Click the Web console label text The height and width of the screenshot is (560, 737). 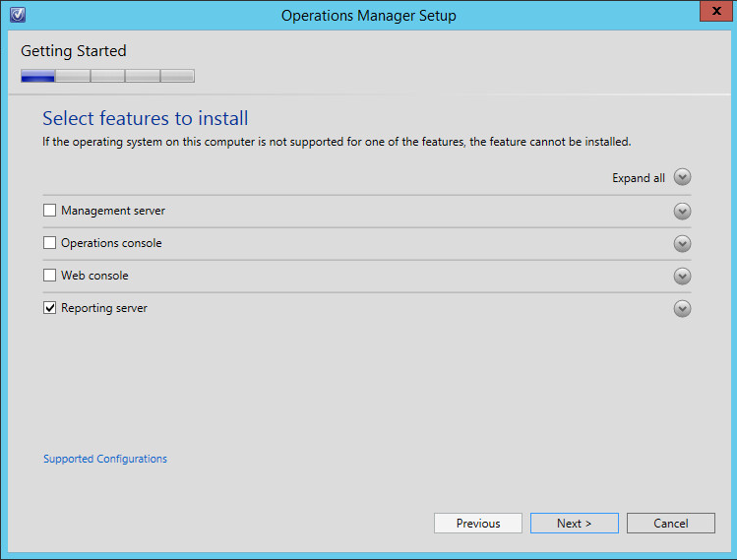coord(94,275)
